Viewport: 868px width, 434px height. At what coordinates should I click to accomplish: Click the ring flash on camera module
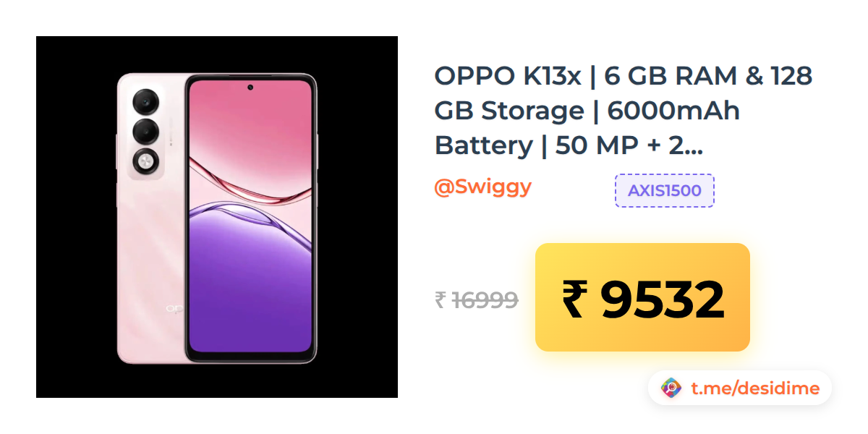145,161
